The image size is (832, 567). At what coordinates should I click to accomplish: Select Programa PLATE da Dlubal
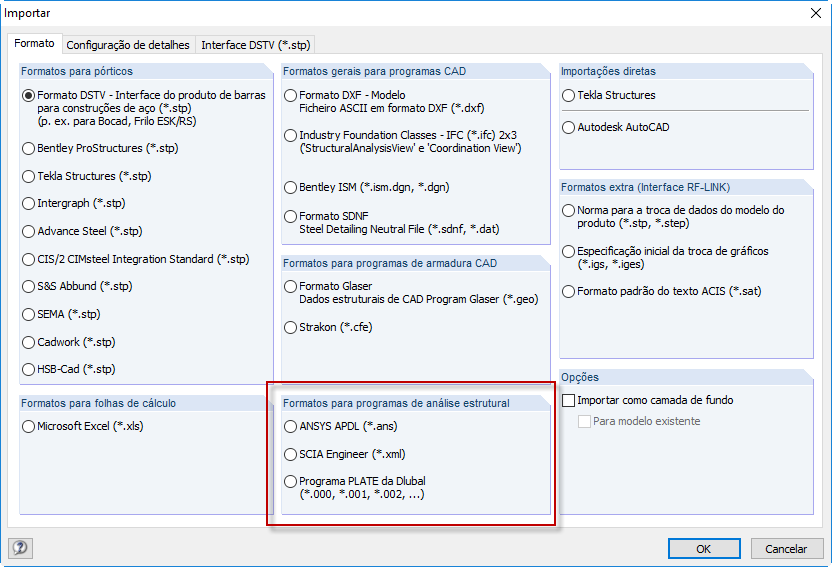coord(290,482)
